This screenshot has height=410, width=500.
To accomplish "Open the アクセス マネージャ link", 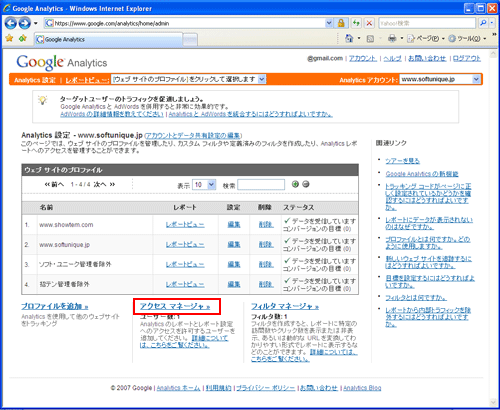I will (175, 306).
